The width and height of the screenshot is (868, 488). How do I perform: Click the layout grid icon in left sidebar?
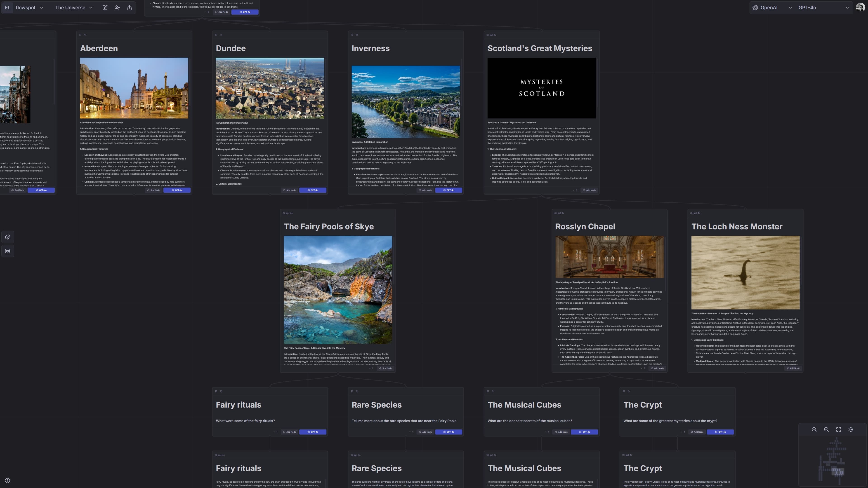coord(8,251)
